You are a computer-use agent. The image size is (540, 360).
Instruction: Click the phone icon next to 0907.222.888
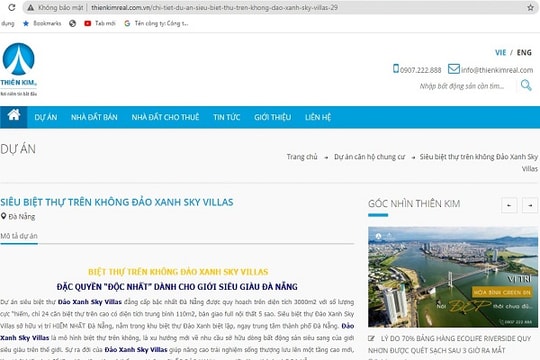tap(396, 69)
